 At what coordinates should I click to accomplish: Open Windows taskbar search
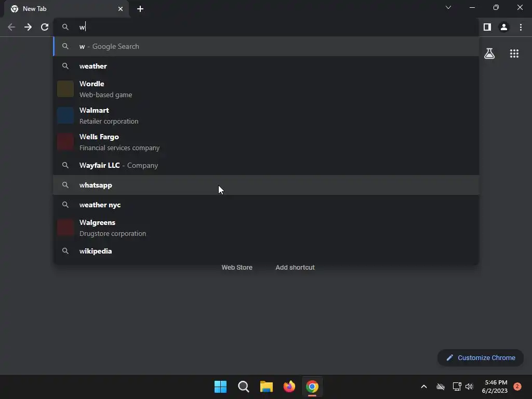pos(244,387)
